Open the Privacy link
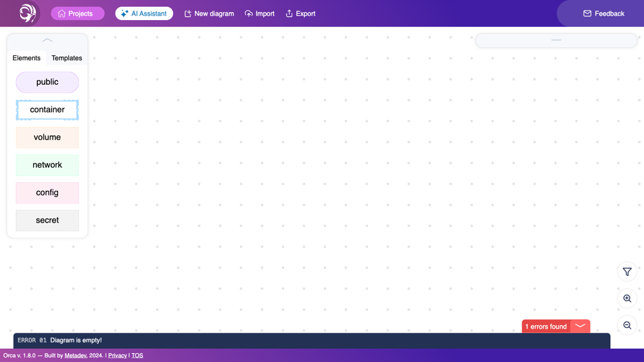644x362 pixels. 117,356
